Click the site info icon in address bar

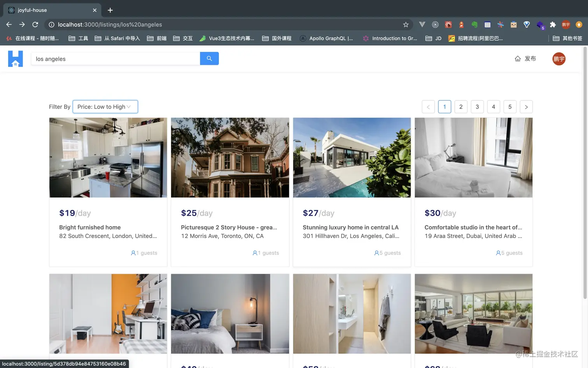click(x=51, y=25)
